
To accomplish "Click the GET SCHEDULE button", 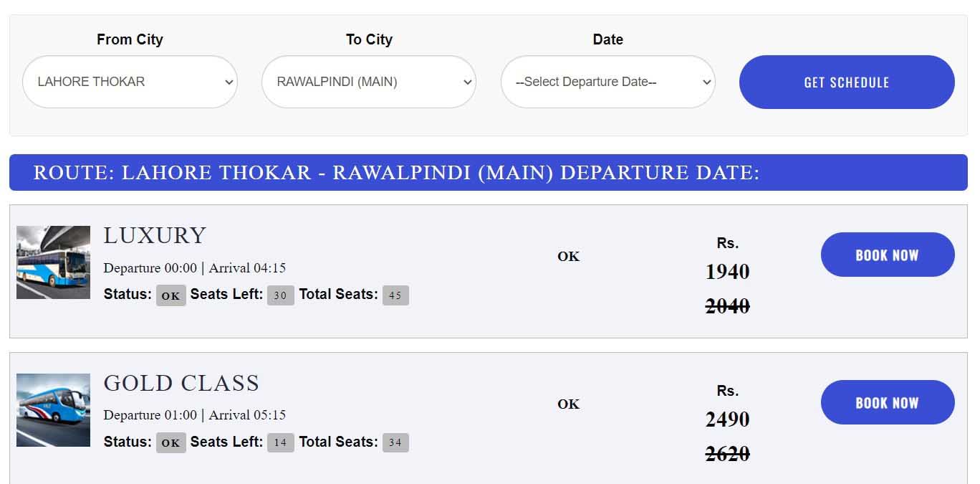I will pyautogui.click(x=846, y=82).
